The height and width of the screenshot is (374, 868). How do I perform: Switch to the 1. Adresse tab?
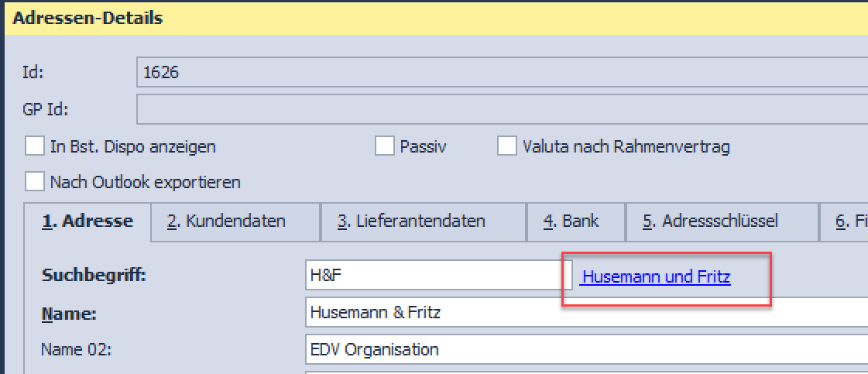(87, 221)
